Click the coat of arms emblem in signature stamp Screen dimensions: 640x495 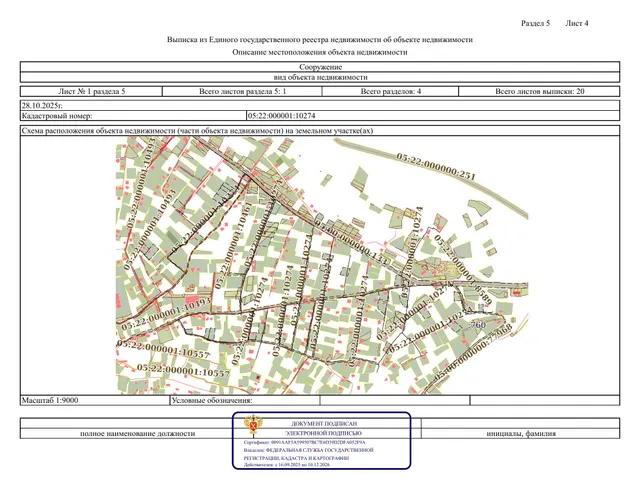253,425
